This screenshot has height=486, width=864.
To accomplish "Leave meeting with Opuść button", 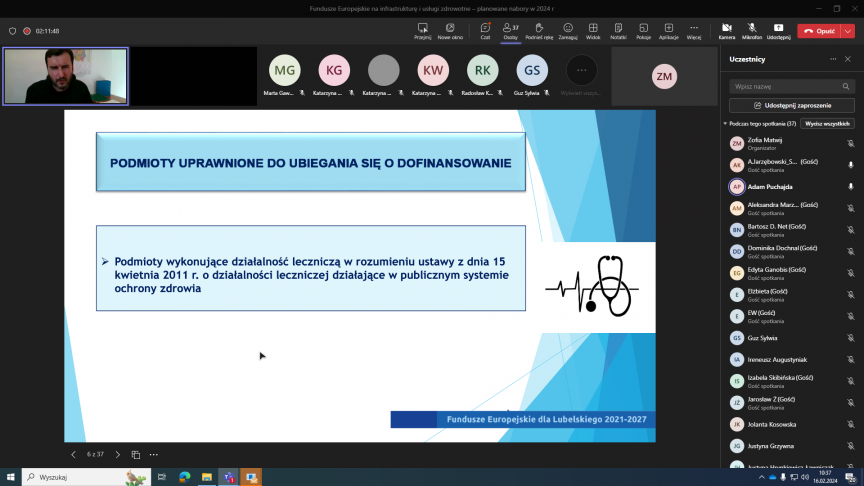I will pos(819,31).
